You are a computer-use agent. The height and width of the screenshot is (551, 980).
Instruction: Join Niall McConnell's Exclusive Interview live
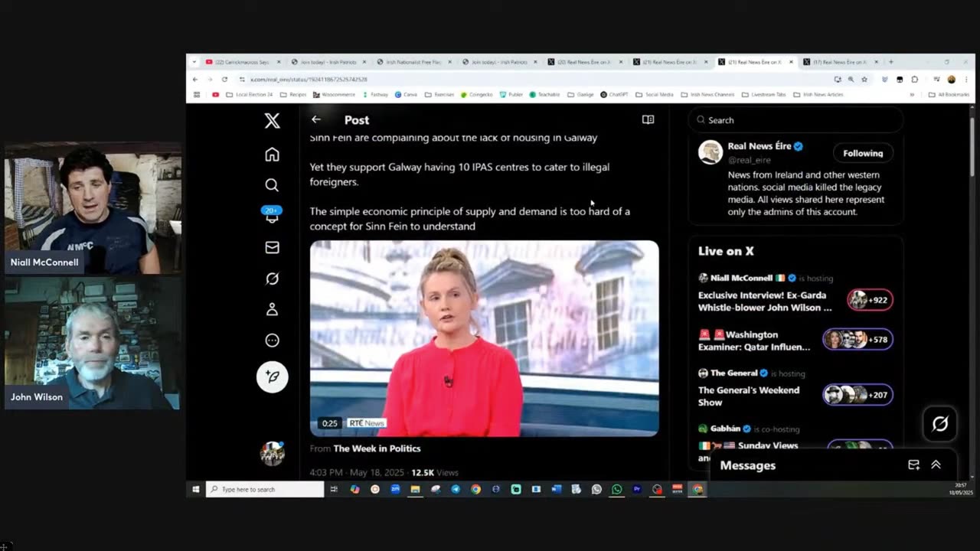(765, 302)
